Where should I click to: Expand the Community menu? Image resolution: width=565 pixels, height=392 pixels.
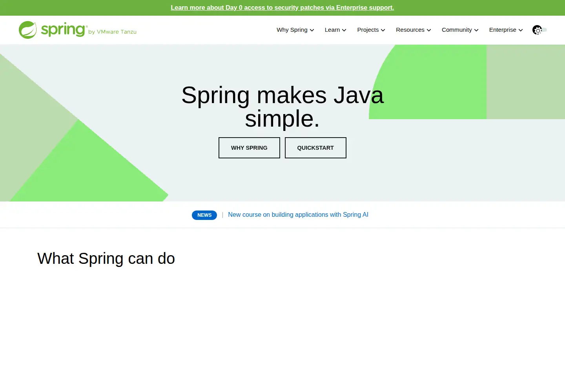click(x=460, y=30)
